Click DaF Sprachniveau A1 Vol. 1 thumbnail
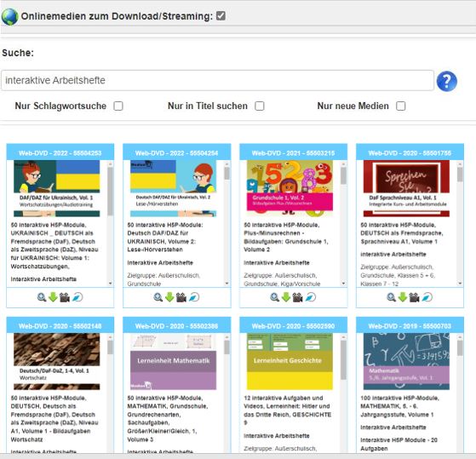 pos(406,188)
